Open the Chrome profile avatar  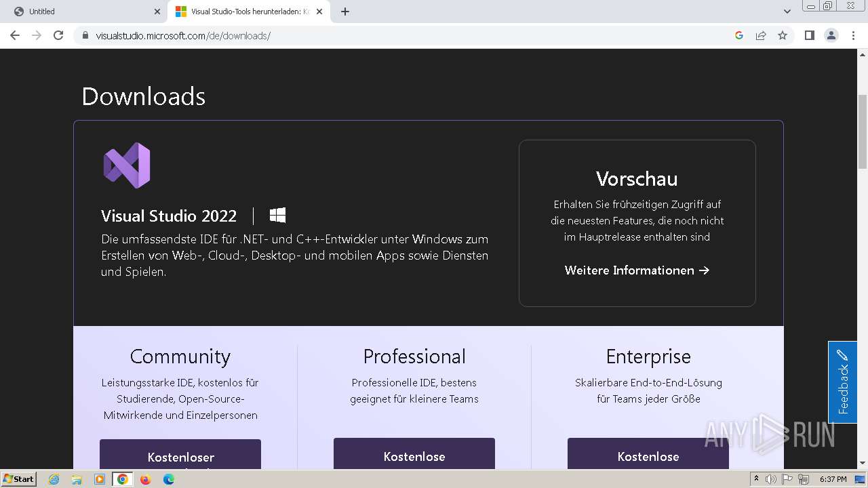pos(831,35)
